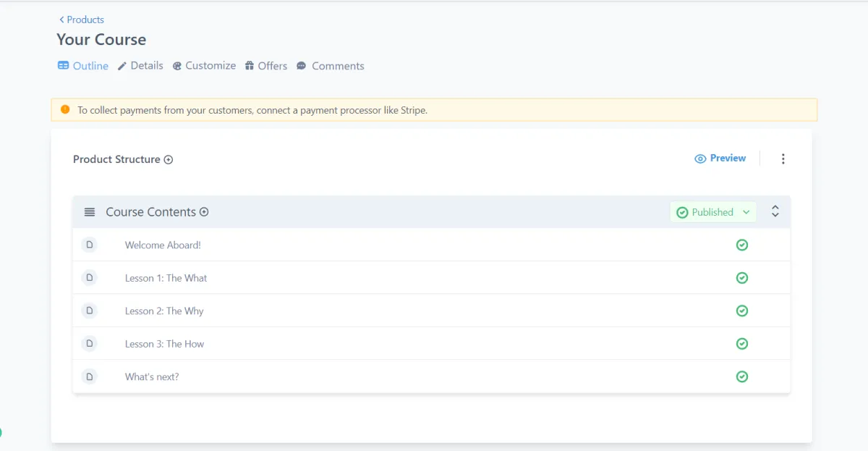Screen dimensions: 868x451
Task: Open Lesson 1: The What
Action: click(166, 278)
